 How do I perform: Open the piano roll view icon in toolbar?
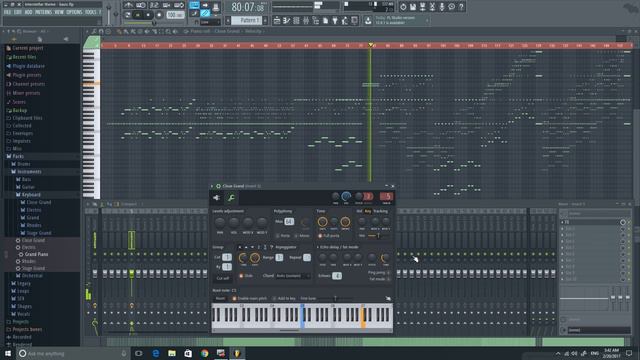(287, 20)
